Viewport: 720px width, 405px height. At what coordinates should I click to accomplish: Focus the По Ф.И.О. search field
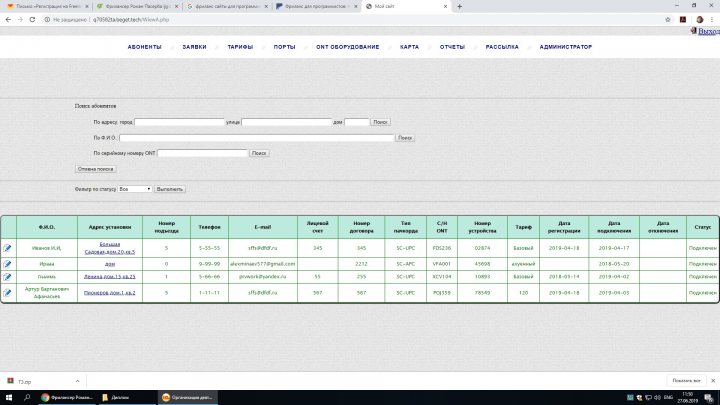coord(257,138)
